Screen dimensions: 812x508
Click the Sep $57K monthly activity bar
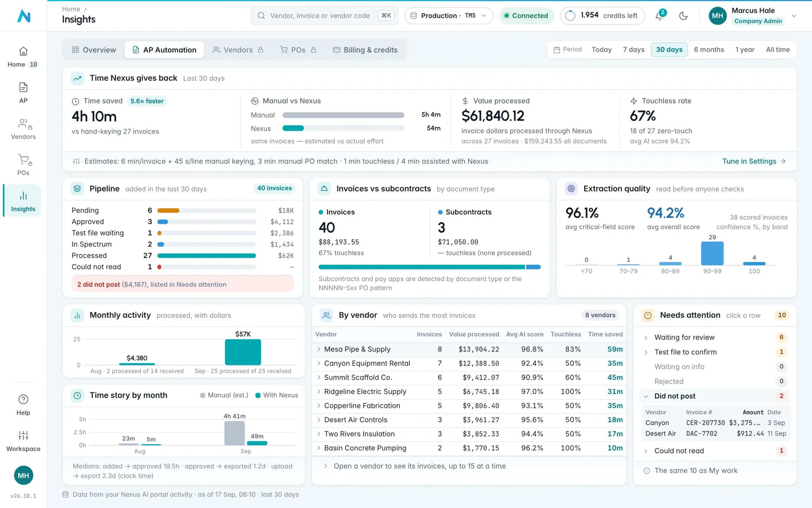click(x=243, y=352)
